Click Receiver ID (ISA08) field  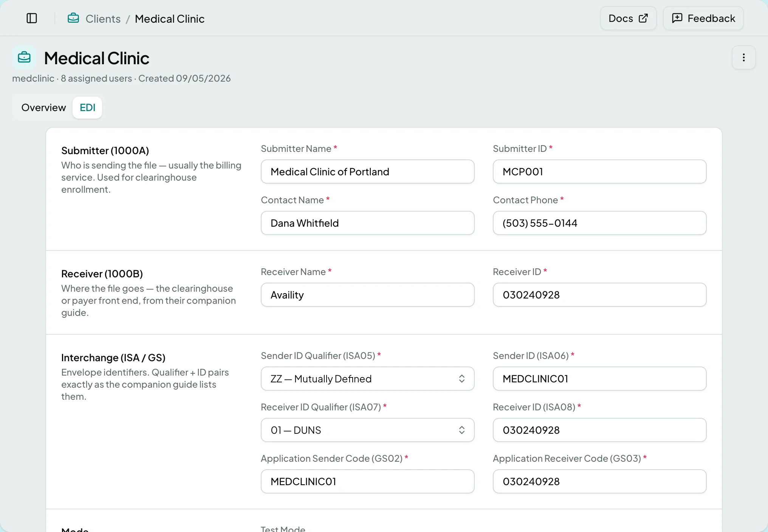599,430
